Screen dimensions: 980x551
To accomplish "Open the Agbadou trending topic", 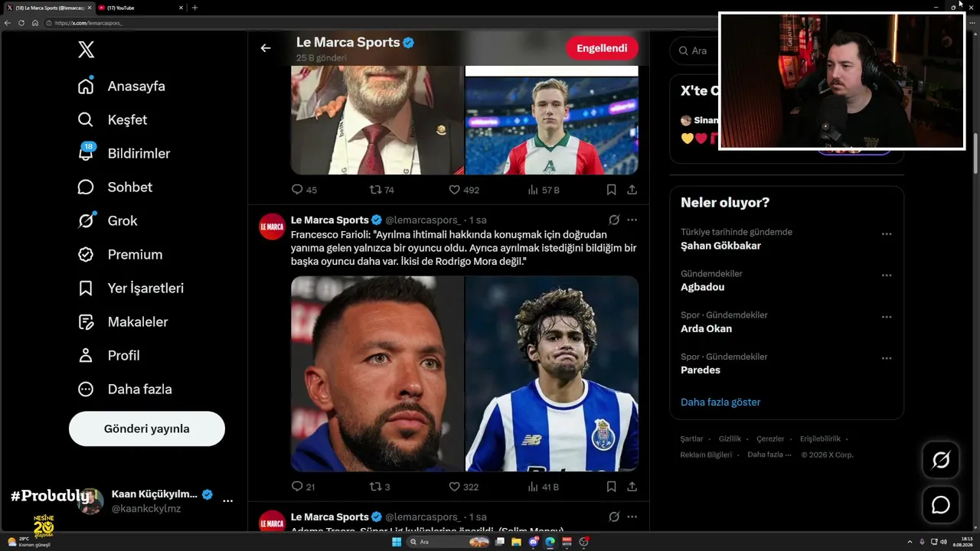I will click(x=702, y=287).
